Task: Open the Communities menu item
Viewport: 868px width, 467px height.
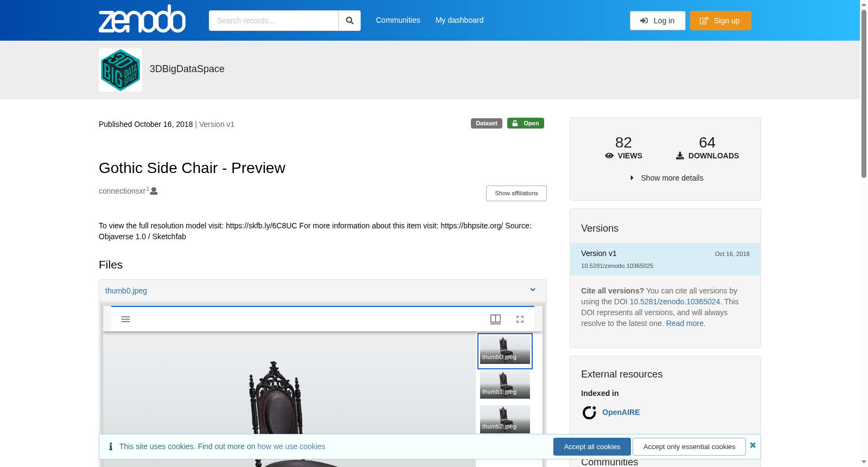Action: coord(398,20)
